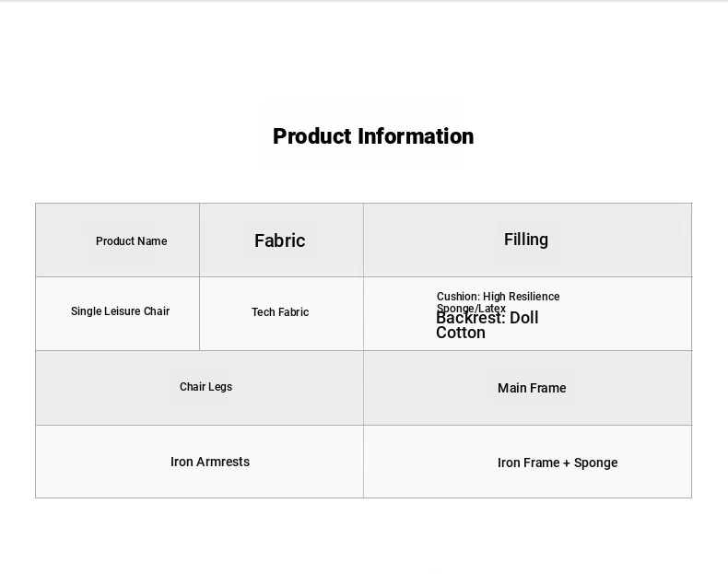Click the Cushion: High Resilience Sponge/Latex text
This screenshot has height=574, width=728.
click(498, 302)
